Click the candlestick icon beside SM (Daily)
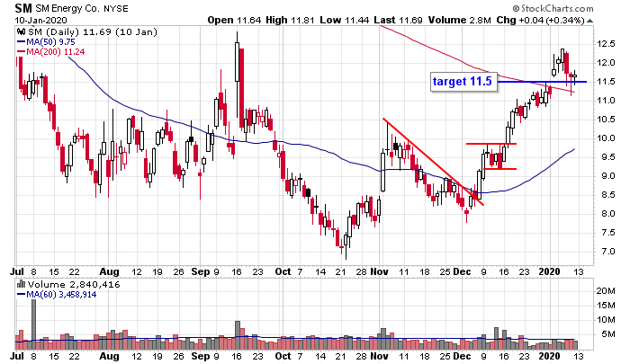This screenshot has width=630, height=364. (x=20, y=32)
